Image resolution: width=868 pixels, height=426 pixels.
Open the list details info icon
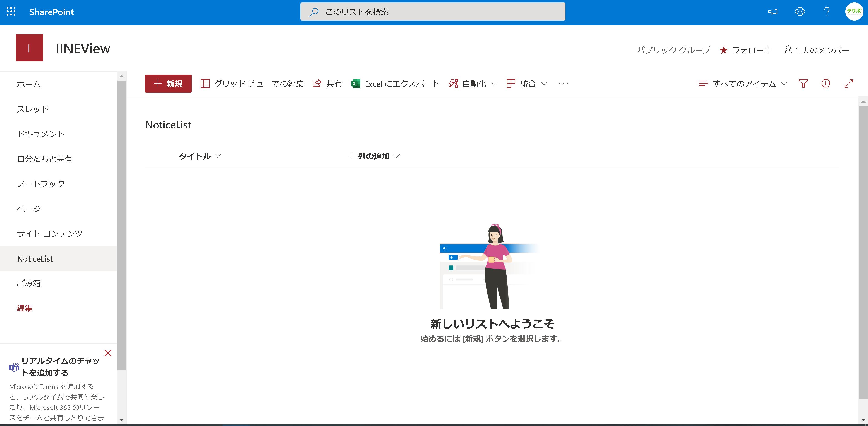(826, 84)
